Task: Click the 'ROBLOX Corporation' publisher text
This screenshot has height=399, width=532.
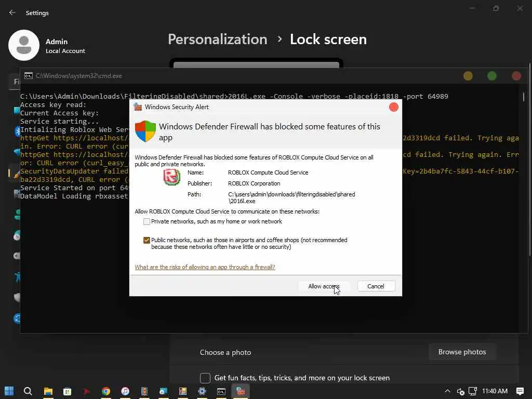Action: click(x=254, y=183)
